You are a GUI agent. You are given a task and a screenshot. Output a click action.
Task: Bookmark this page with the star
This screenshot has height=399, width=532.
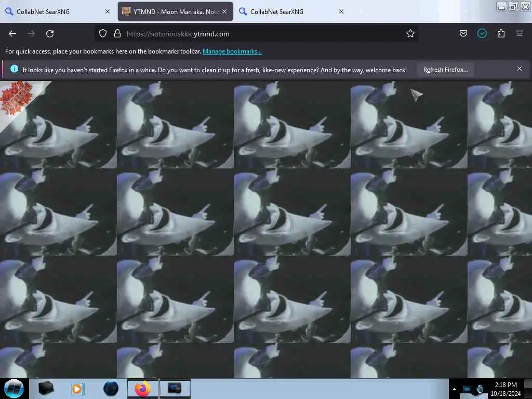[x=410, y=34]
